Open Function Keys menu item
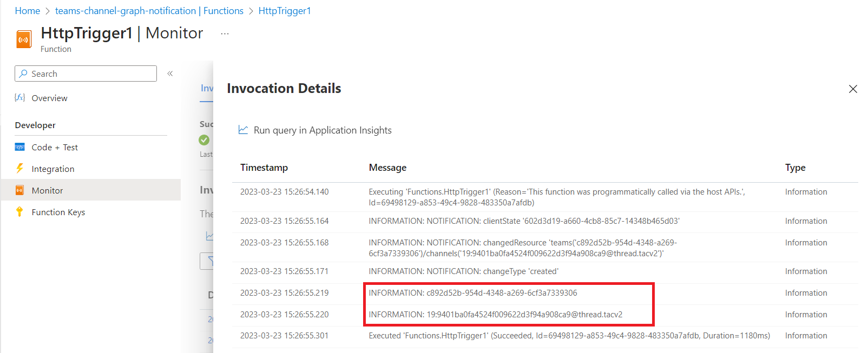This screenshot has height=353, width=868. click(x=58, y=212)
